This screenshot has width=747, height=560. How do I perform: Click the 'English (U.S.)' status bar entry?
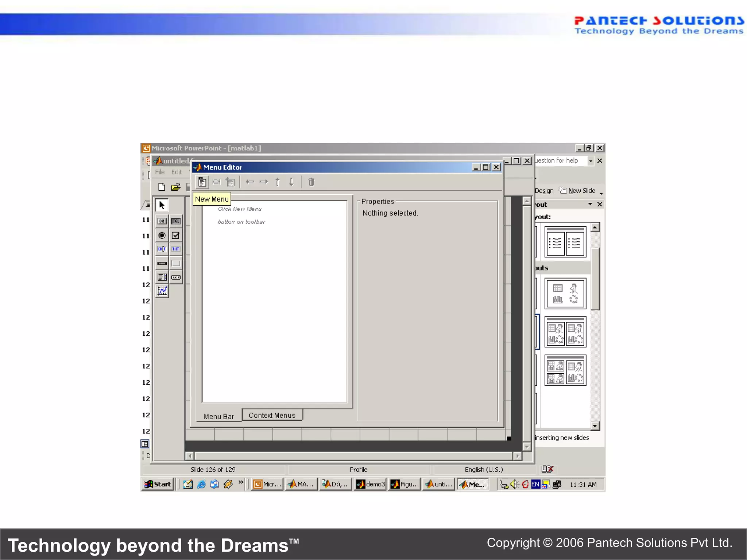(x=484, y=470)
